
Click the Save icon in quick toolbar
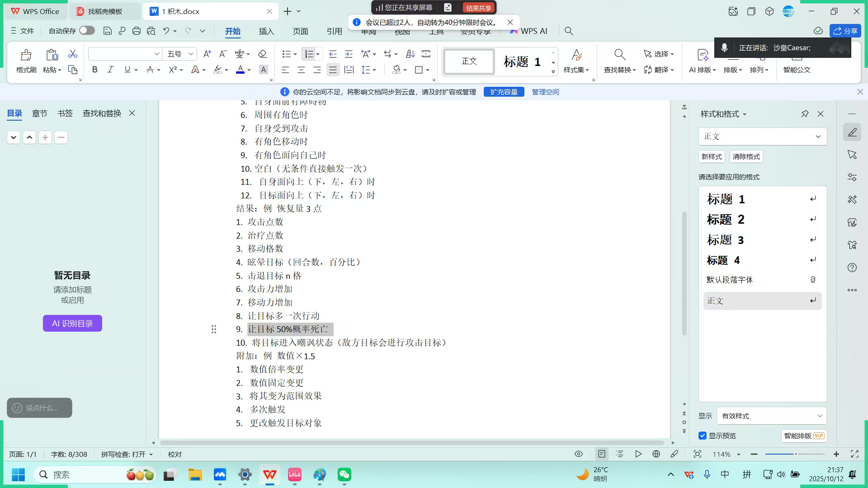(107, 31)
